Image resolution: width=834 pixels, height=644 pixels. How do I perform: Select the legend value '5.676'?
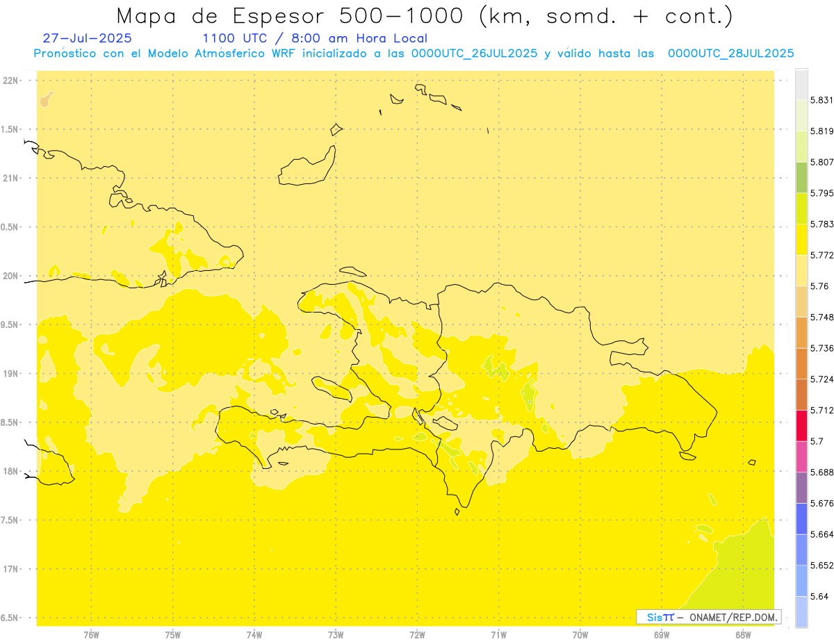(x=821, y=504)
